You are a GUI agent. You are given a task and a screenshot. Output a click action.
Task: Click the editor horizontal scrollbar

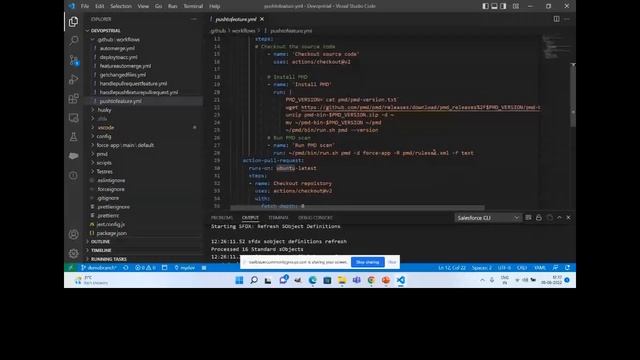pyautogui.click(x=358, y=208)
